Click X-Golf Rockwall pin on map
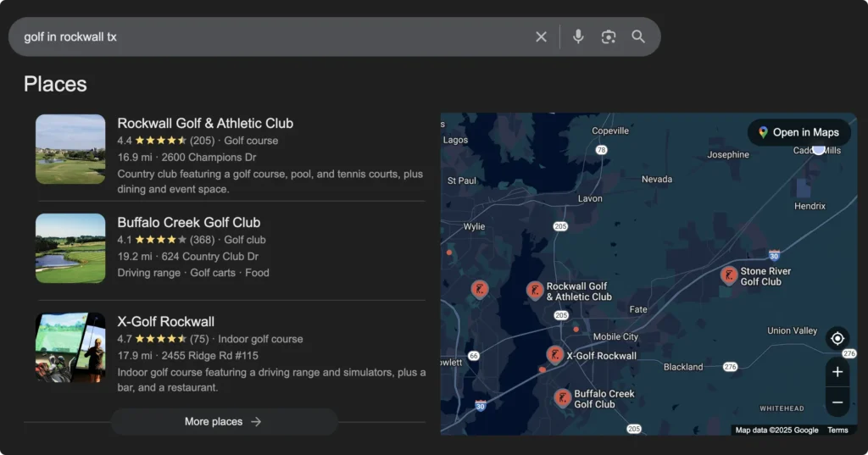 click(x=555, y=354)
